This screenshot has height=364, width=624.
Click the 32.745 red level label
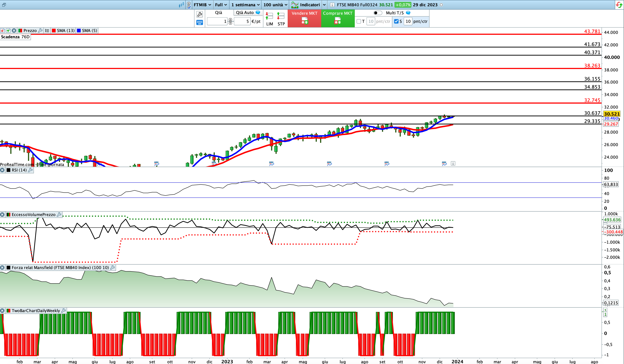(592, 100)
